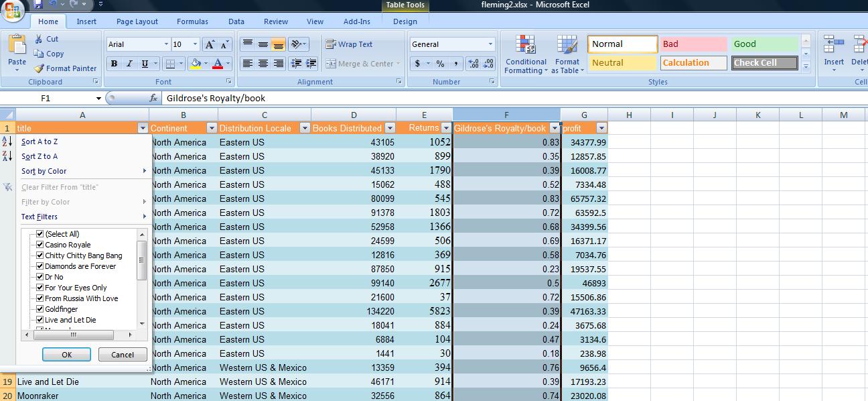868x401 pixels.
Task: Apply red font color to text
Action: click(217, 64)
